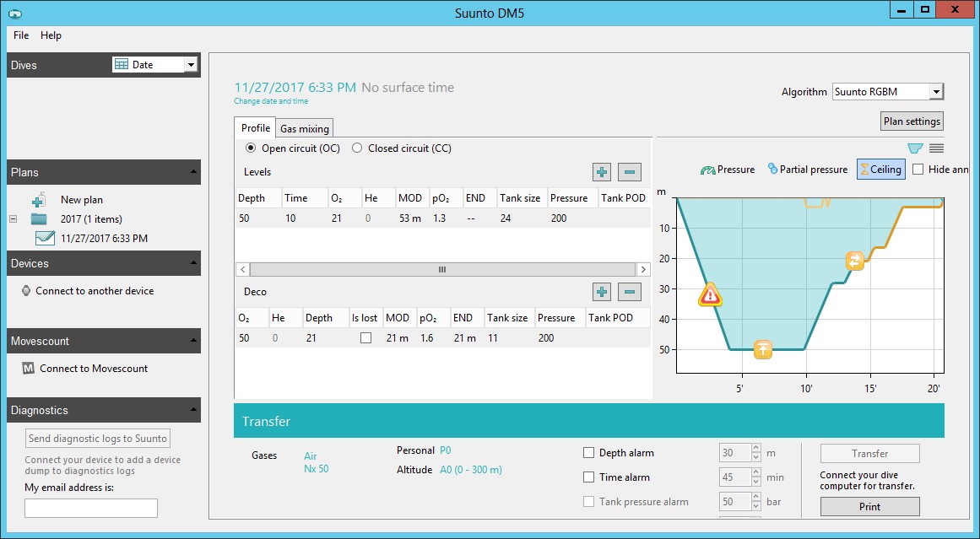Select the New plan tree item

click(x=82, y=199)
